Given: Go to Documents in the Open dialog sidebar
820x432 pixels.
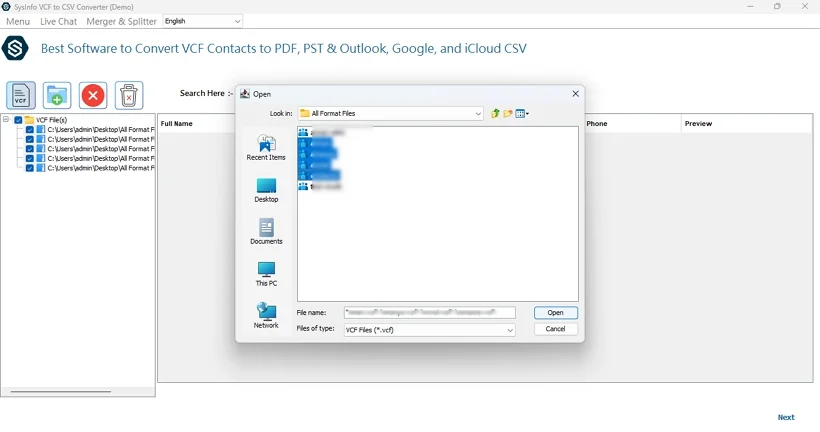Looking at the screenshot, I should click(266, 232).
